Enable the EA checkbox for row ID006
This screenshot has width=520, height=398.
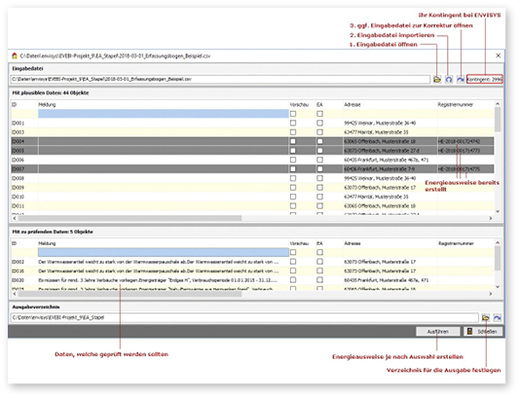coord(320,160)
